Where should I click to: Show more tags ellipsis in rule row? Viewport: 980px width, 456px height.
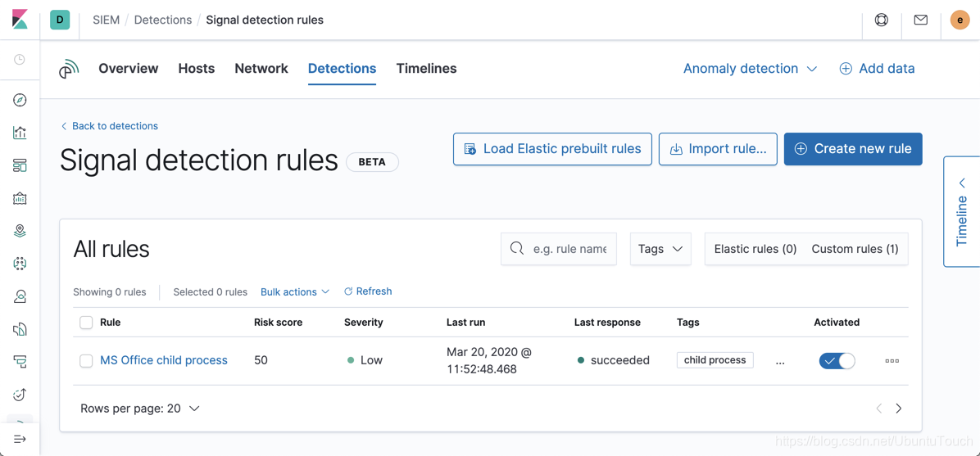click(x=779, y=360)
